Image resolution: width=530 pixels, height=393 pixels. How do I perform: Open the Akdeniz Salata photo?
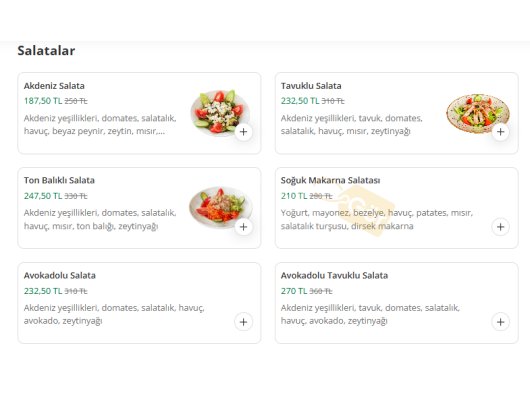[220, 112]
